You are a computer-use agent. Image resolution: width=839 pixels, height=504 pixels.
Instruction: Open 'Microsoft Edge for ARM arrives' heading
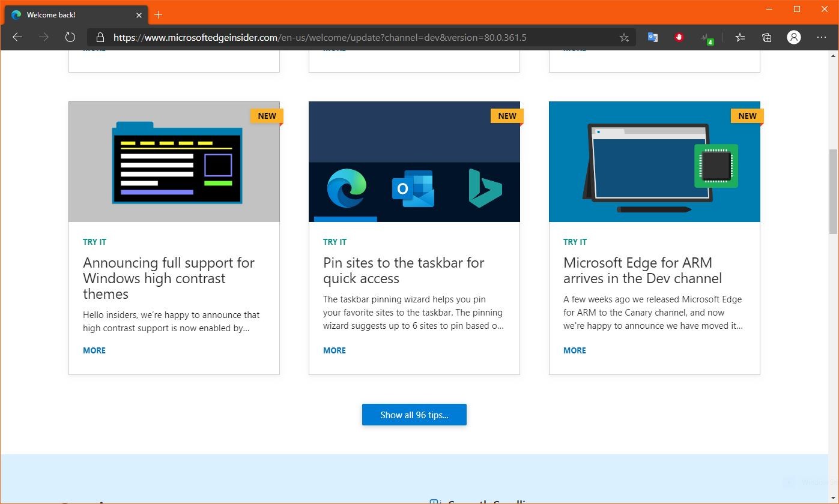click(643, 271)
